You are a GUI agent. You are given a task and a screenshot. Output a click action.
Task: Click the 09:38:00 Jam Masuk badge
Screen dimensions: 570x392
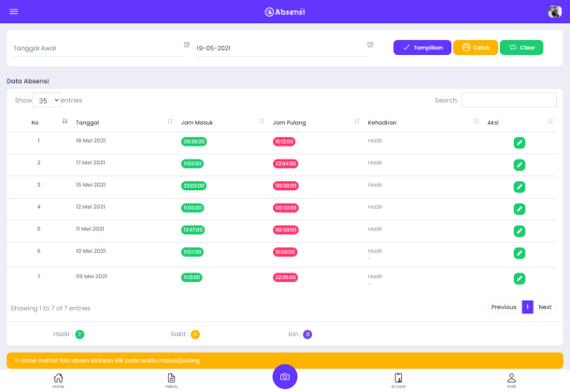pos(193,142)
